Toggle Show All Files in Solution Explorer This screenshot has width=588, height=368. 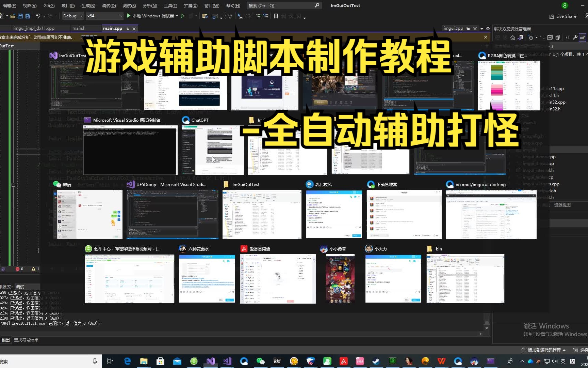(x=557, y=37)
